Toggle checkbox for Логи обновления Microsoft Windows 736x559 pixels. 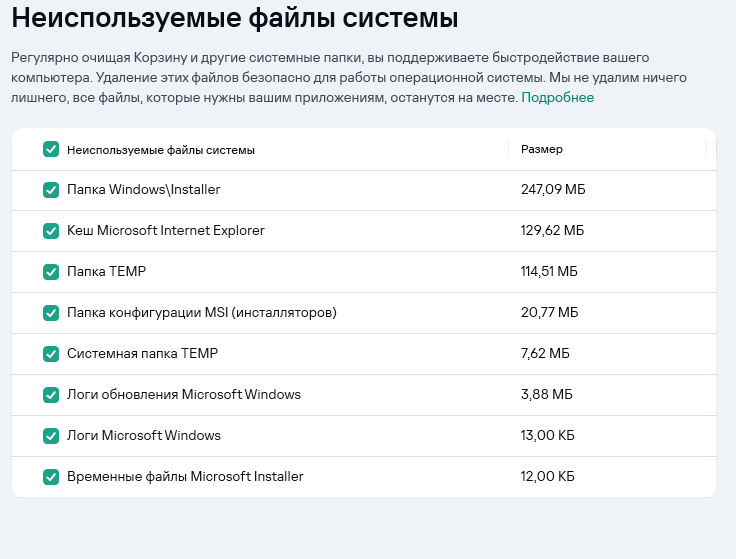pos(51,395)
